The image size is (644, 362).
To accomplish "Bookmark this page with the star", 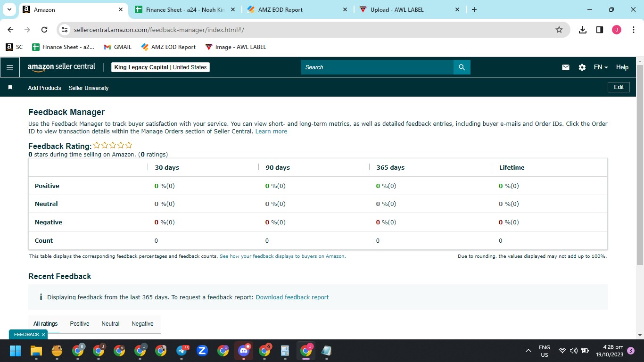I will point(559,30).
